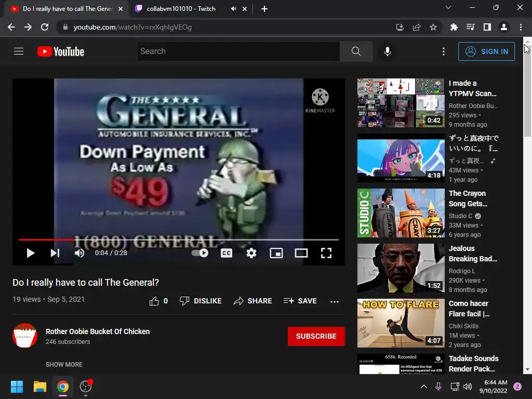Viewport: 532px width, 399px height.
Task: Open the 'Como hacer Flare facil' video title
Action: pos(469,309)
